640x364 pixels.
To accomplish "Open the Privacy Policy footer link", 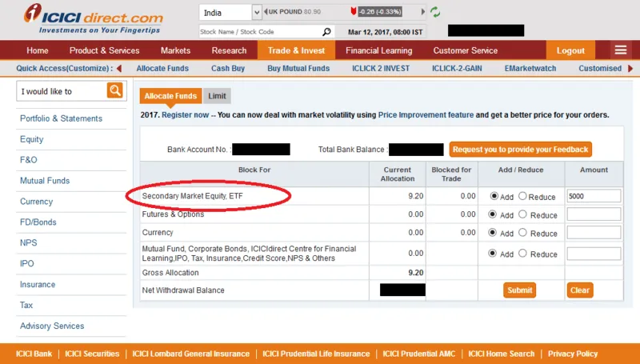I will click(x=573, y=354).
